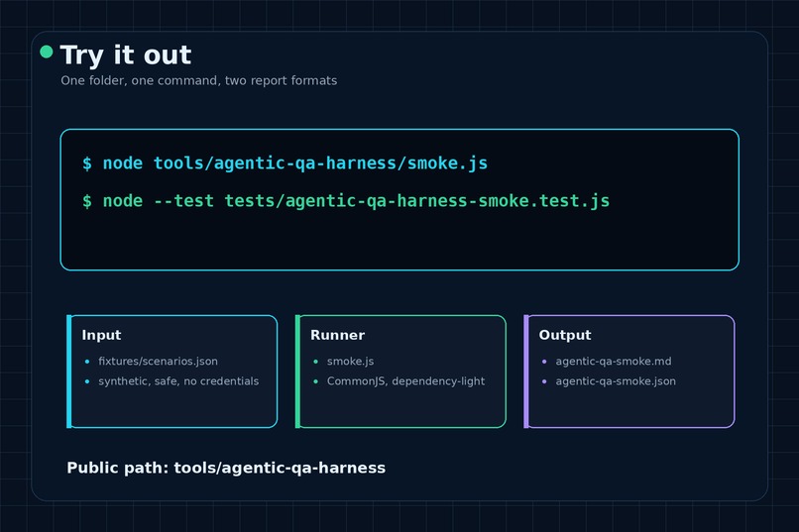Image resolution: width=799 pixels, height=532 pixels.
Task: Select the 'node tools/agentic-qa-harness/smoke.js' command line
Action: coord(285,162)
